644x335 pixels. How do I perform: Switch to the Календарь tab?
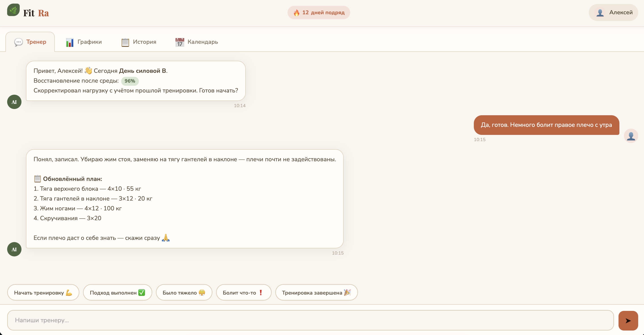[x=197, y=42]
